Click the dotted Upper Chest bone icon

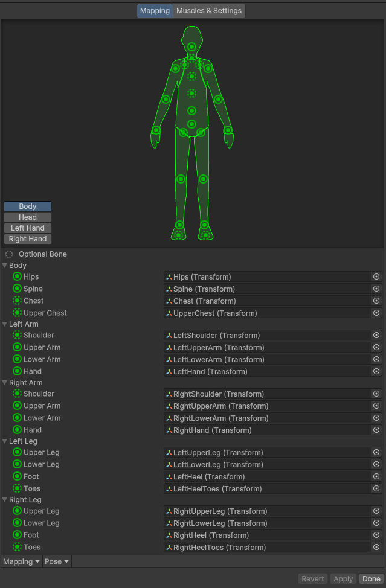(x=17, y=312)
